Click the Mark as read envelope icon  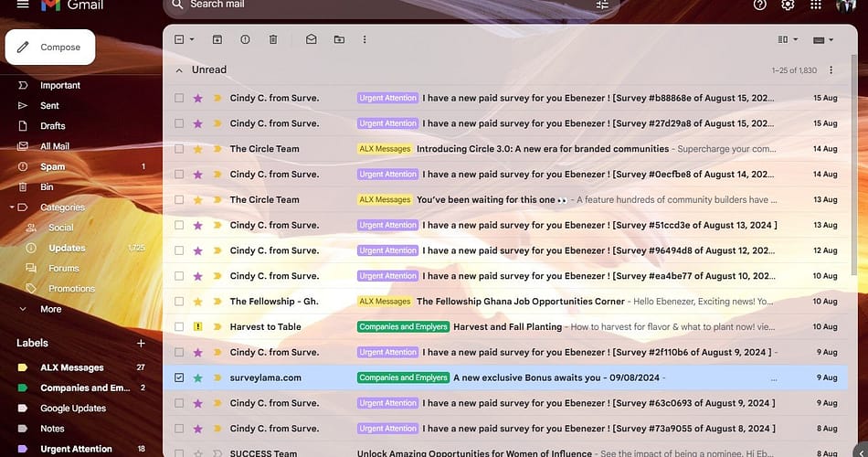tap(312, 39)
